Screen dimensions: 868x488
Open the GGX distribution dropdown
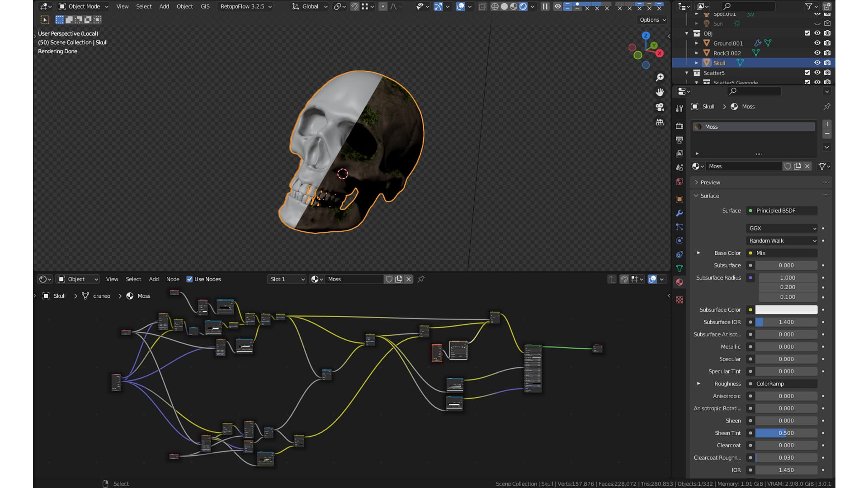[x=782, y=228]
